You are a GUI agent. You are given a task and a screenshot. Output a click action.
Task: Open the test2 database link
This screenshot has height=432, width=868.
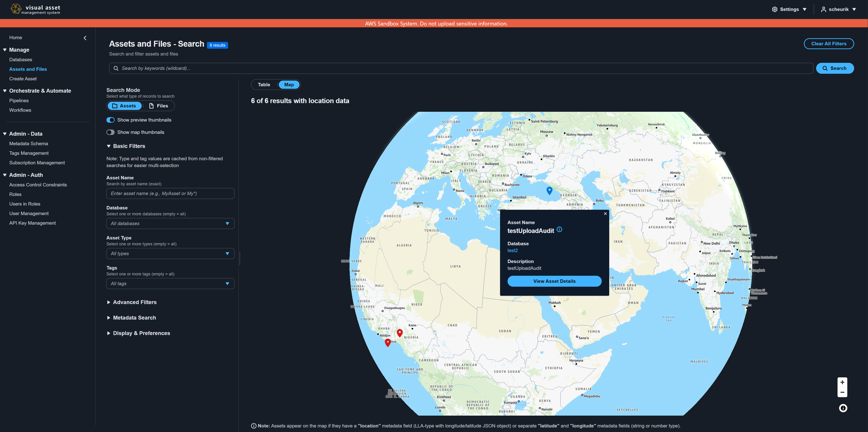pos(513,251)
